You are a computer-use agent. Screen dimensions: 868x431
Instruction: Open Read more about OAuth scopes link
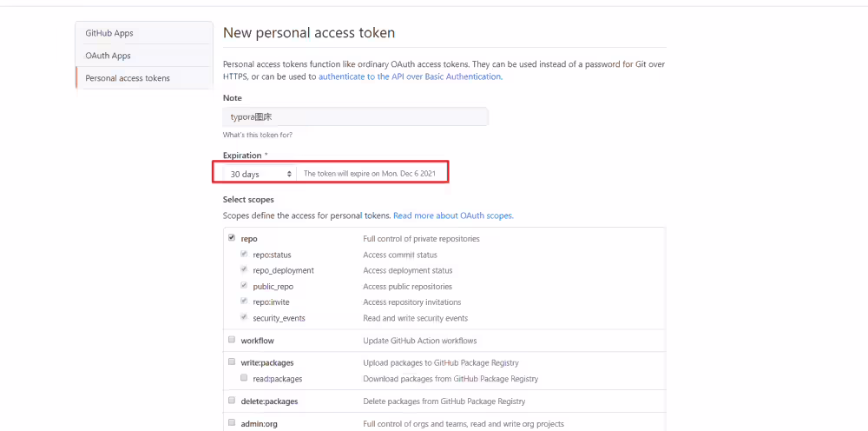[453, 215]
